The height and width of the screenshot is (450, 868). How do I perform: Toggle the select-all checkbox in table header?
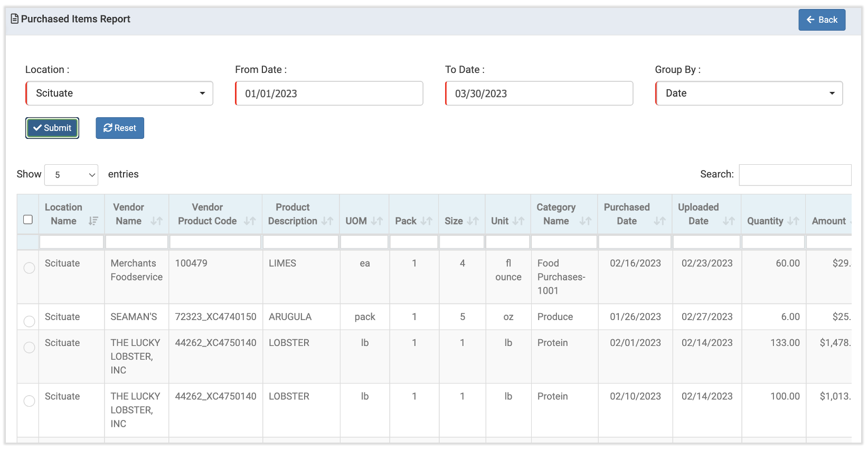coord(28,220)
